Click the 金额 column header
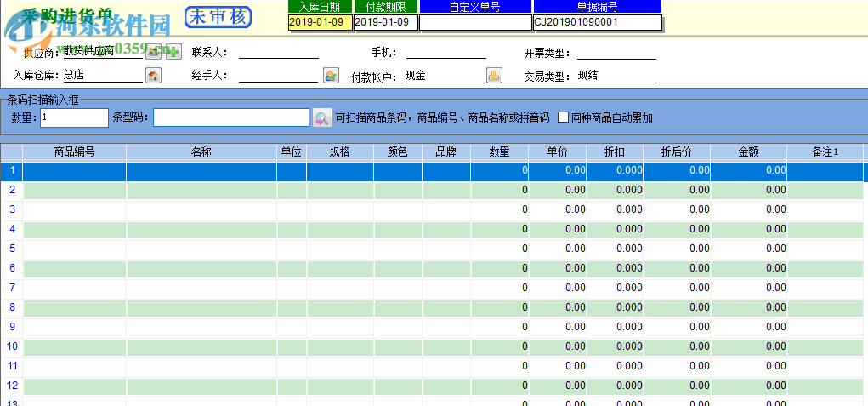 (748, 152)
